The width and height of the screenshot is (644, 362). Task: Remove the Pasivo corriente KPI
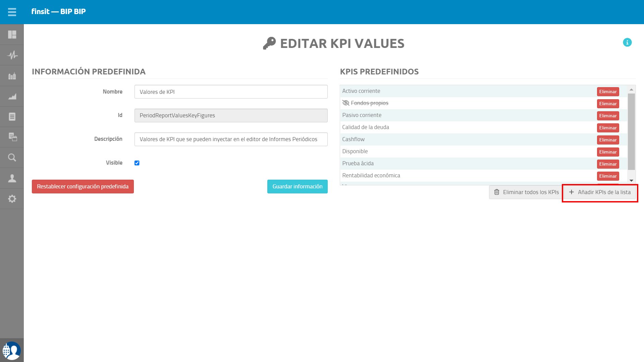pos(608,116)
